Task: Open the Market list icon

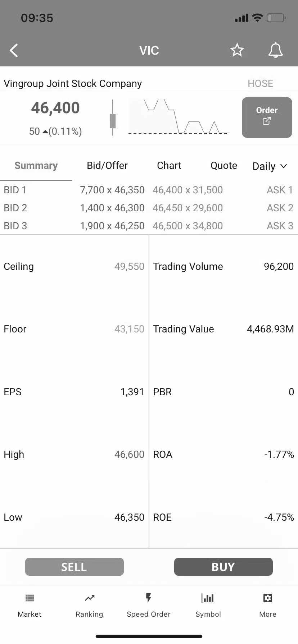Action: click(x=30, y=598)
